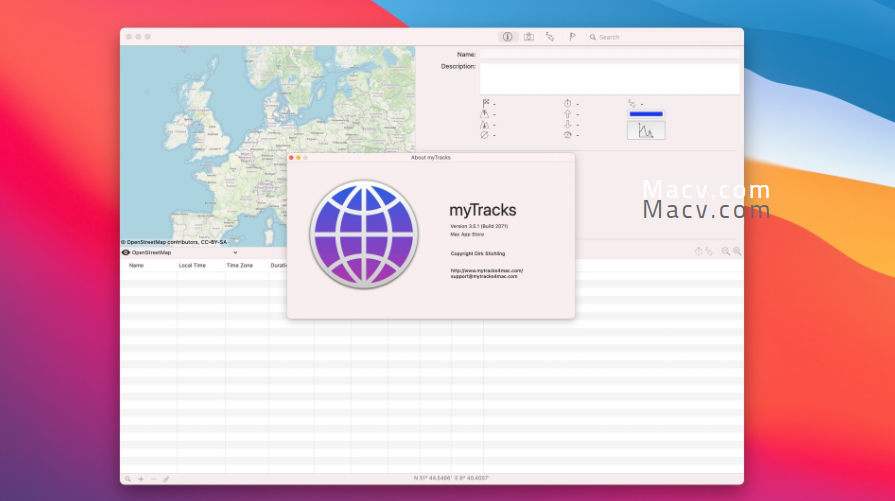895x501 pixels.
Task: Add a new track with plus button
Action: click(141, 479)
